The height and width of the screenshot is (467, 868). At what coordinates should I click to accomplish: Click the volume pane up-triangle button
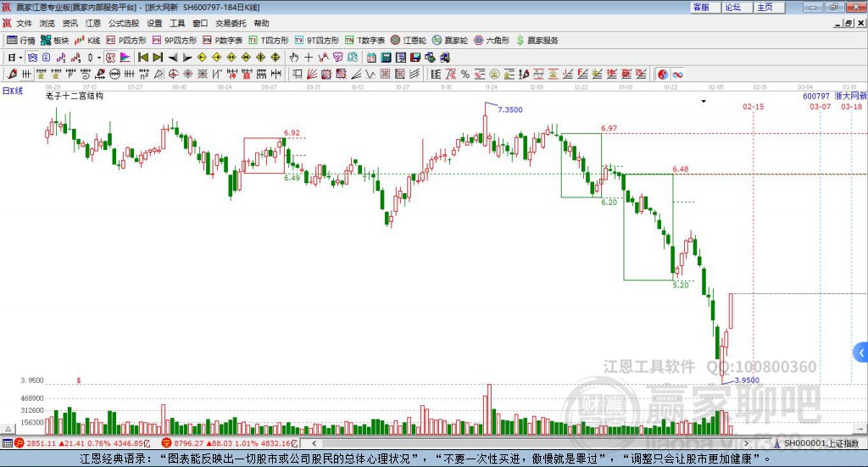[x=8, y=429]
